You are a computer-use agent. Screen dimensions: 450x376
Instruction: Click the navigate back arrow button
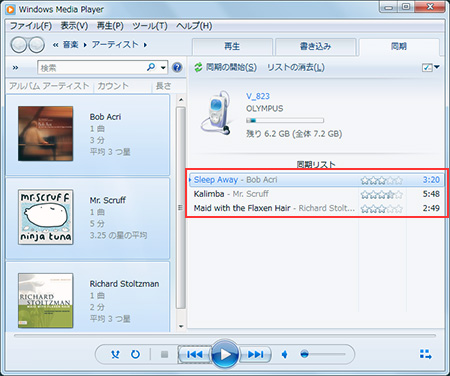tap(19, 45)
